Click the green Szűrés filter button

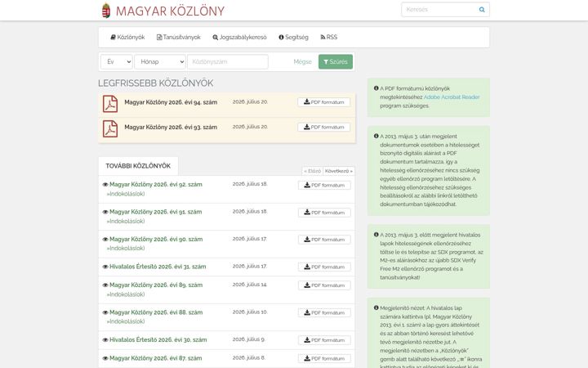(336, 62)
